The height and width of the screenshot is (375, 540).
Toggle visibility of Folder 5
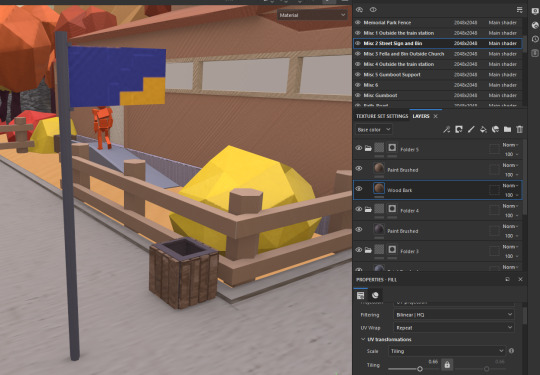coord(359,148)
